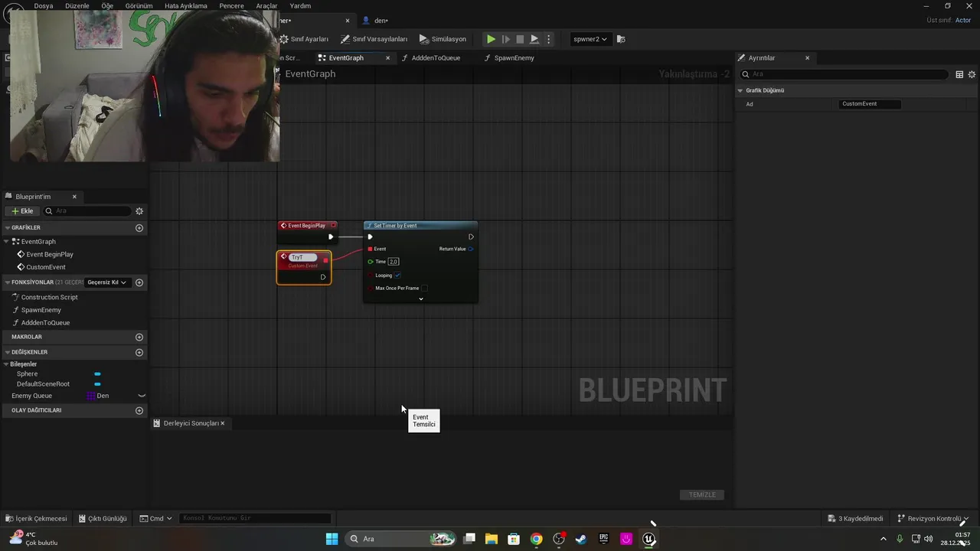Open the Yardım menu
This screenshot has height=551, width=980.
[x=300, y=5]
